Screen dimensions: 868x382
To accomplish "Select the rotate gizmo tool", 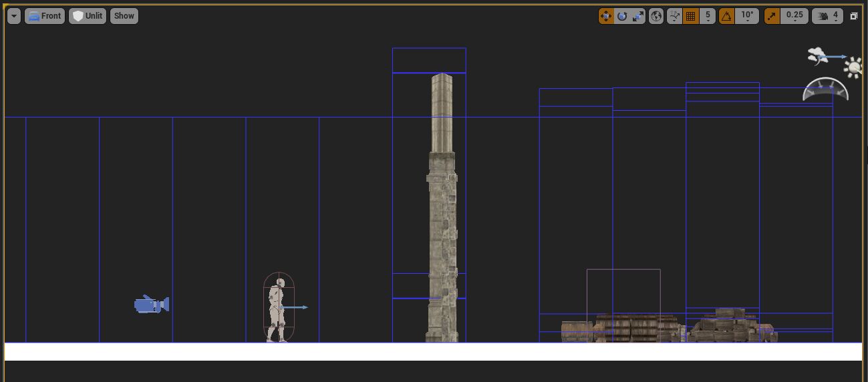I will click(622, 16).
